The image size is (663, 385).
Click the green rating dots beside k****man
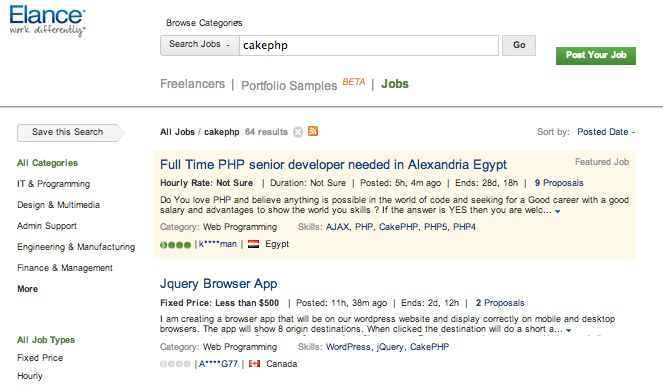point(175,245)
